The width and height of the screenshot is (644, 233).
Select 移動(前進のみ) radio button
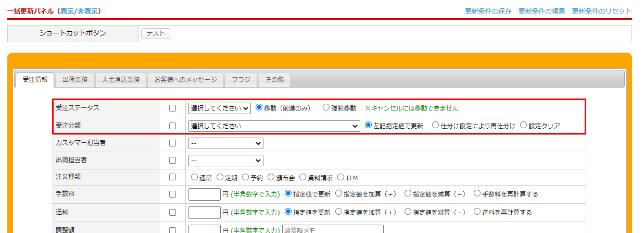click(259, 108)
